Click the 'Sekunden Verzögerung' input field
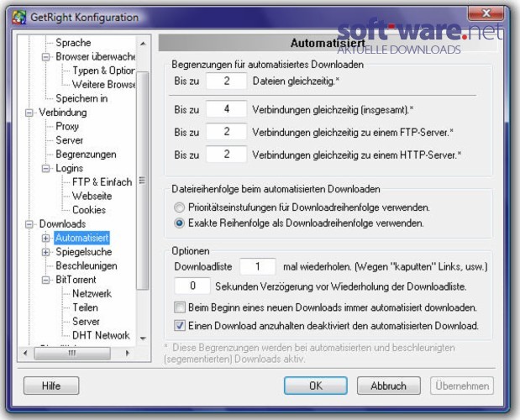The height and width of the screenshot is (420, 520). click(x=192, y=286)
